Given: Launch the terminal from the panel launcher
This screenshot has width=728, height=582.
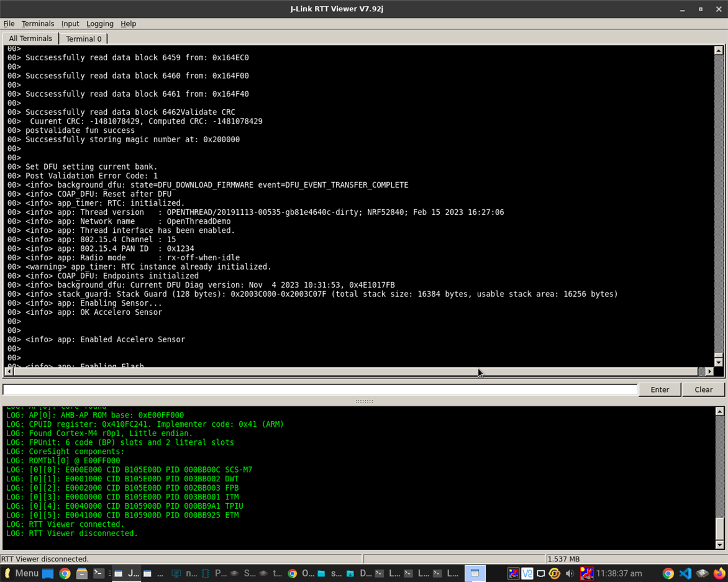Looking at the screenshot, I should (98, 573).
